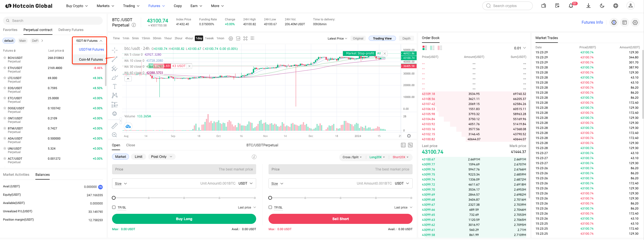The width and height of the screenshot is (644, 240).
Task: Enable TP/SL checkbox for Sell Short
Action: (x=270, y=207)
